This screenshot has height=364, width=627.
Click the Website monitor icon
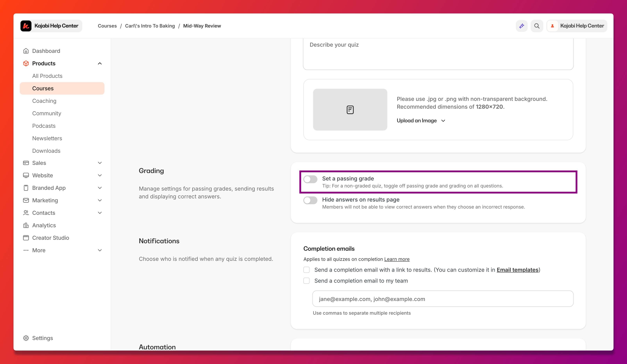26,175
